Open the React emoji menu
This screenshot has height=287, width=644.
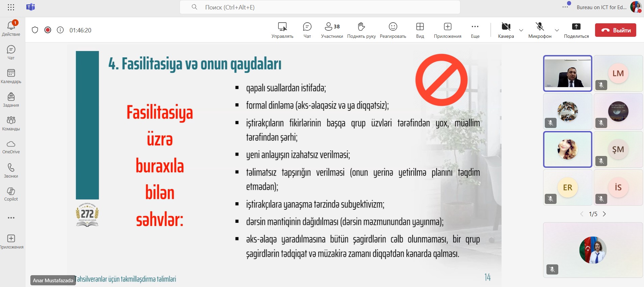coord(393,30)
